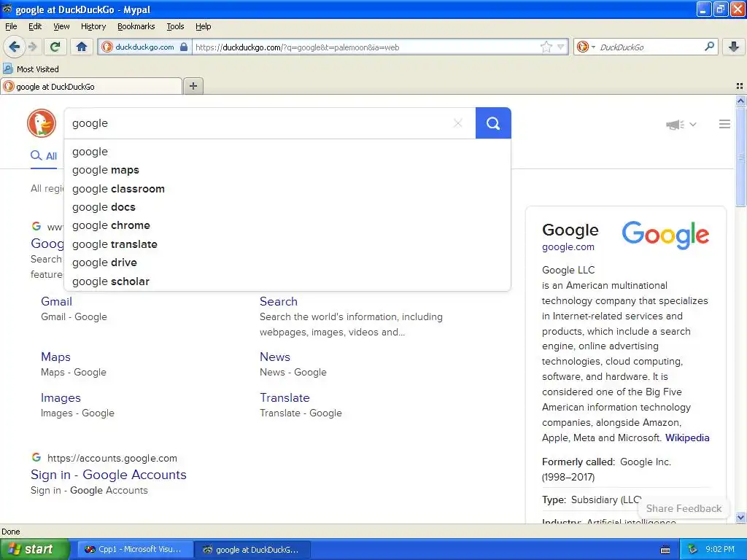Open the Bookmarks menu
The width and height of the screenshot is (747, 560).
136,26
